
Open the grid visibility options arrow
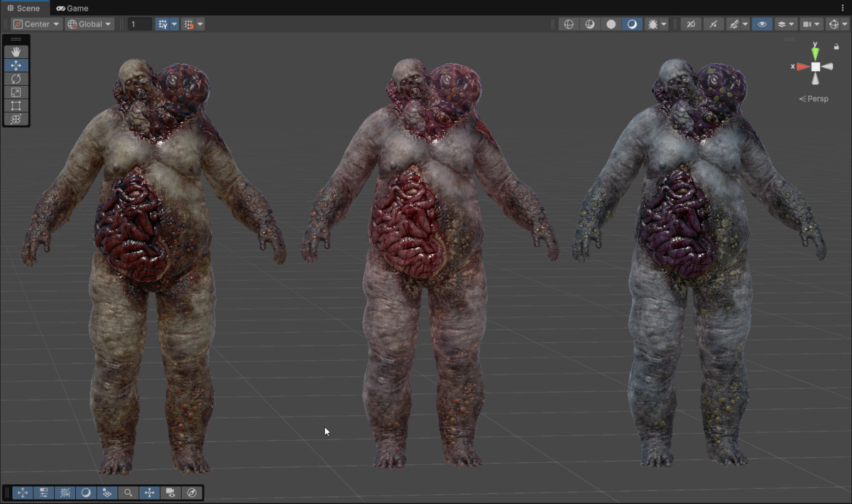(x=174, y=24)
